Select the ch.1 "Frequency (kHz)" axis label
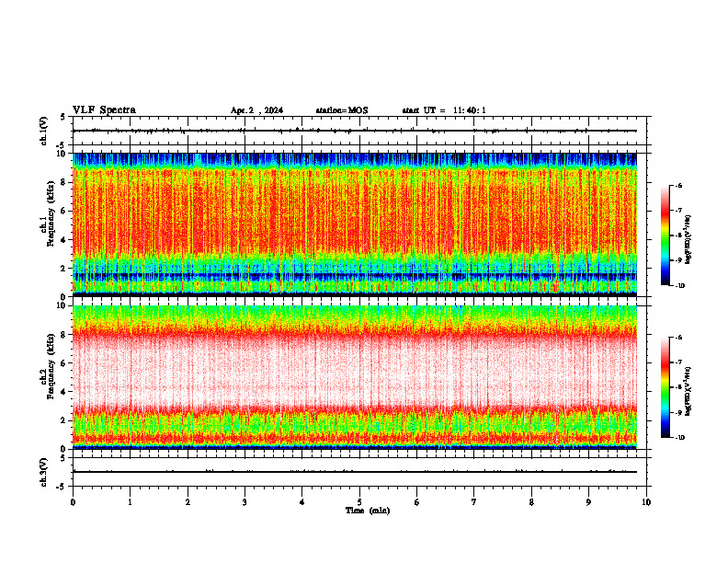 pos(51,213)
